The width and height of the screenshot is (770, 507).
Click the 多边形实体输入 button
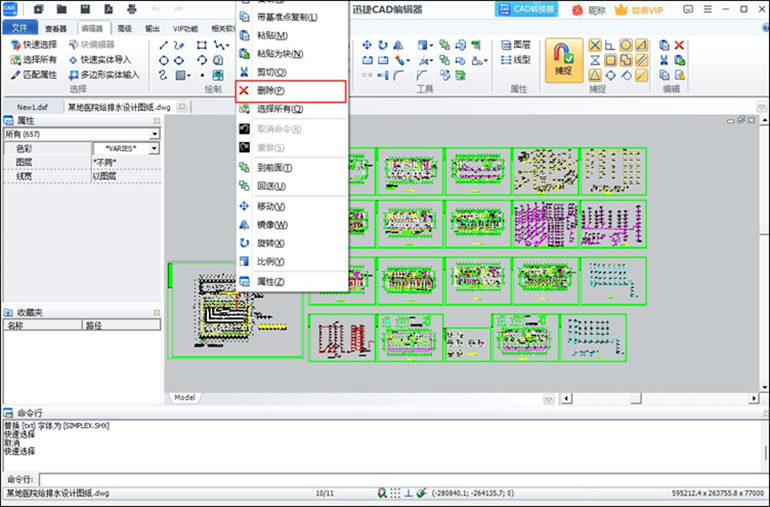[x=104, y=75]
